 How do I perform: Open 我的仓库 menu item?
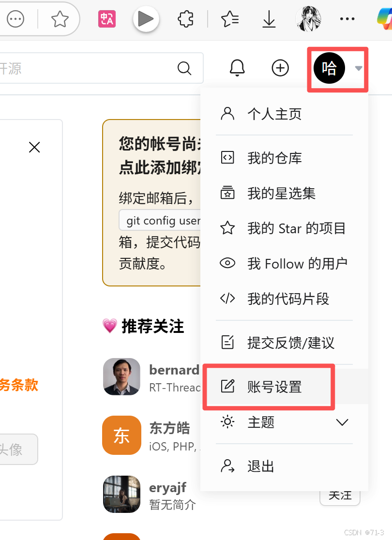point(284,158)
